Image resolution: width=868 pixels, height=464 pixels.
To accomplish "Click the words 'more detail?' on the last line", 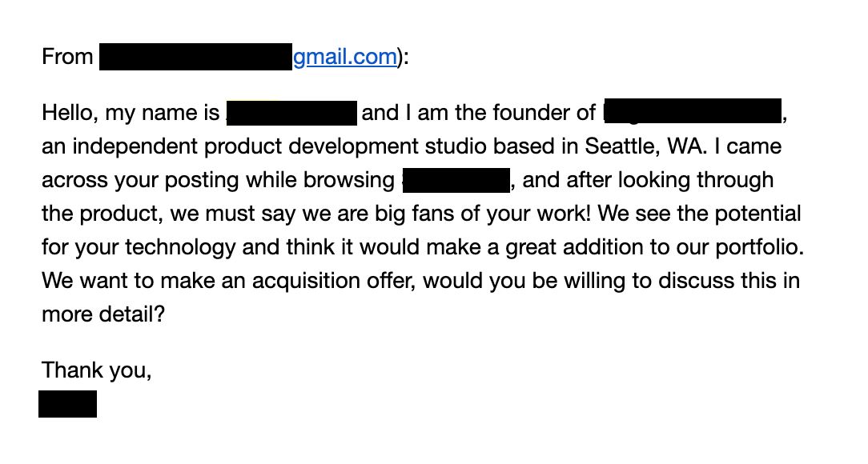I will [x=103, y=314].
